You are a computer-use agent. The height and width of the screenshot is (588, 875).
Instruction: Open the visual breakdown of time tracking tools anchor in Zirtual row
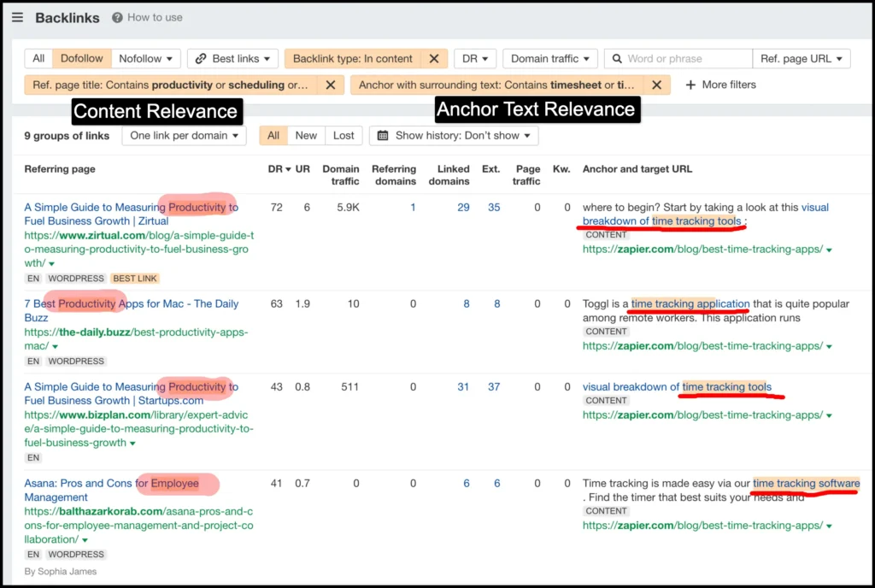705,215
